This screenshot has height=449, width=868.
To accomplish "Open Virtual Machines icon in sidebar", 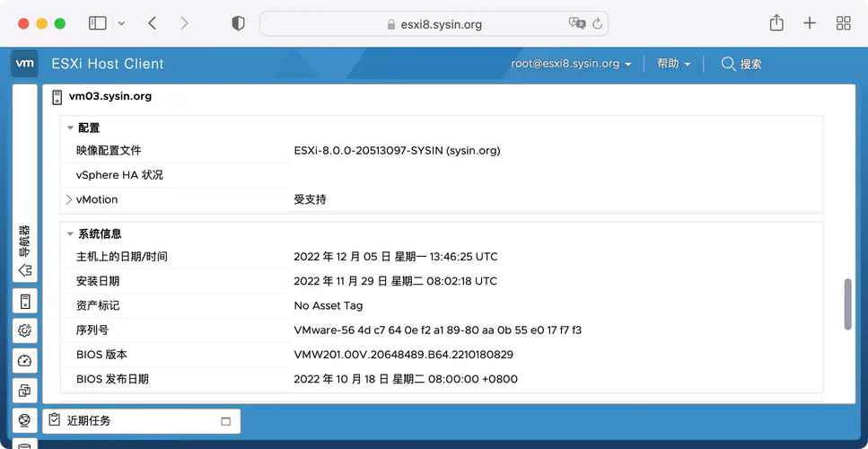I will pyautogui.click(x=25, y=391).
